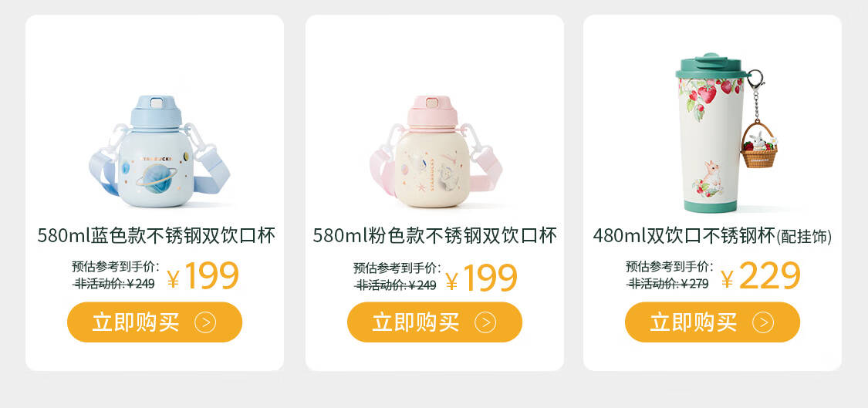The image size is (868, 408).
Task: Click the arrow icon in the pink bottle's buy button
Action: click(485, 322)
